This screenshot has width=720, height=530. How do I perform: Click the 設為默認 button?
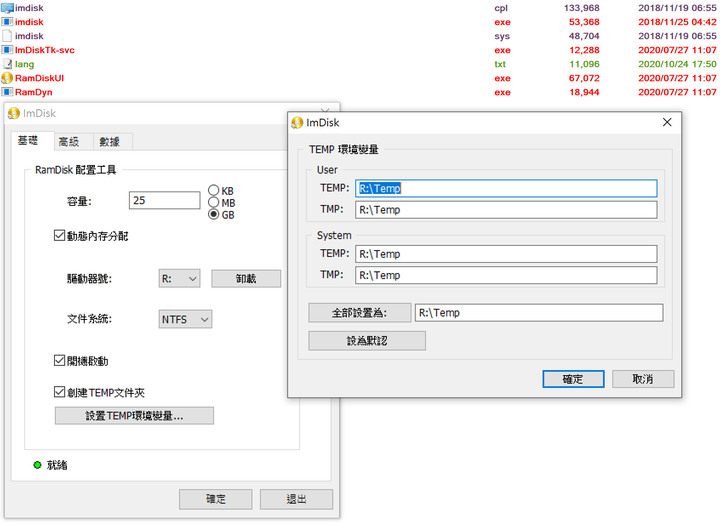367,341
